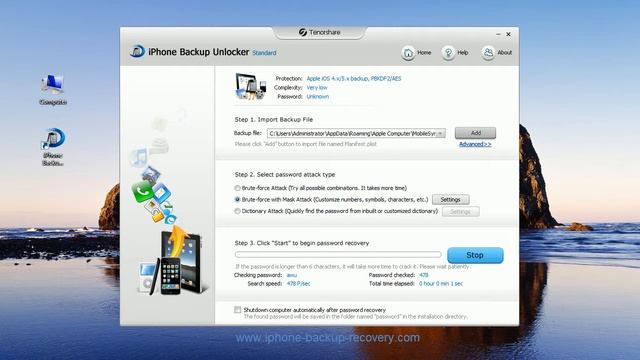This screenshot has height=360, width=640.
Task: Open Settings for Mask Attack
Action: coord(451,200)
